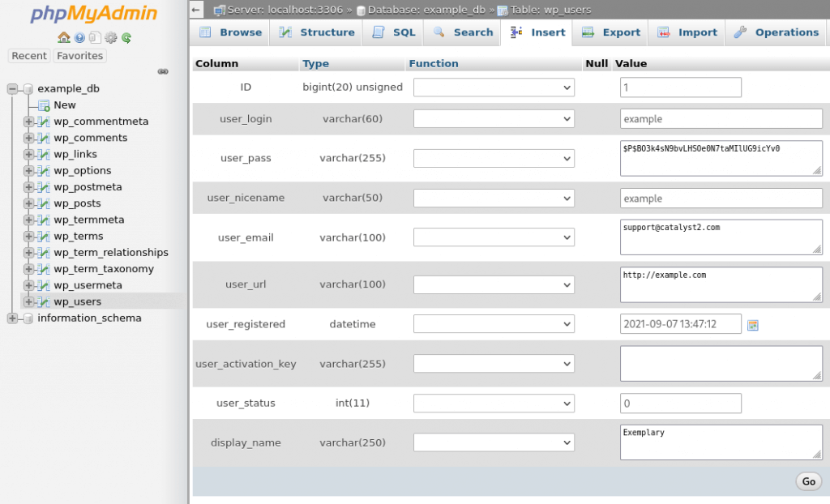Click the wp_commentmeta table icon
This screenshot has width=830, height=504.
click(x=44, y=122)
